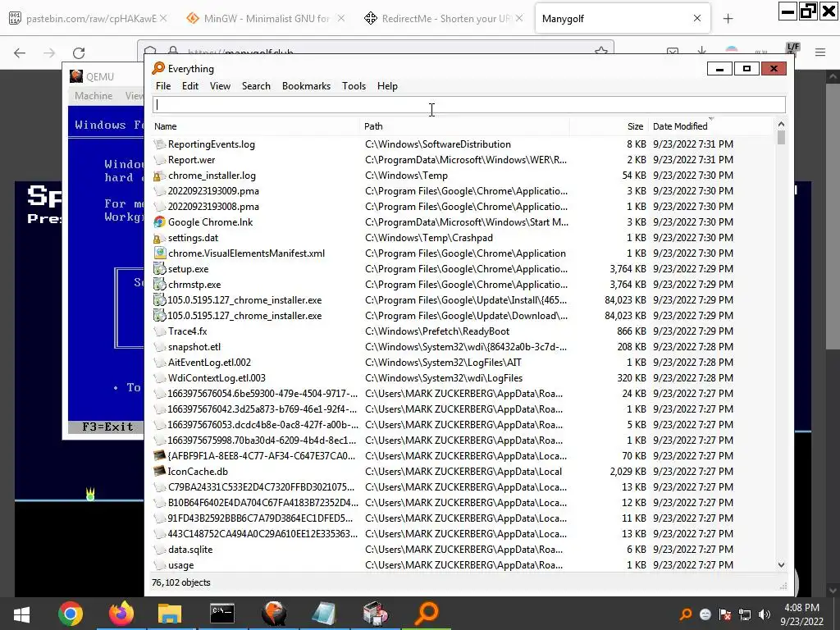Launch Google Chrome from the taskbar
The height and width of the screenshot is (630, 840).
(71, 614)
